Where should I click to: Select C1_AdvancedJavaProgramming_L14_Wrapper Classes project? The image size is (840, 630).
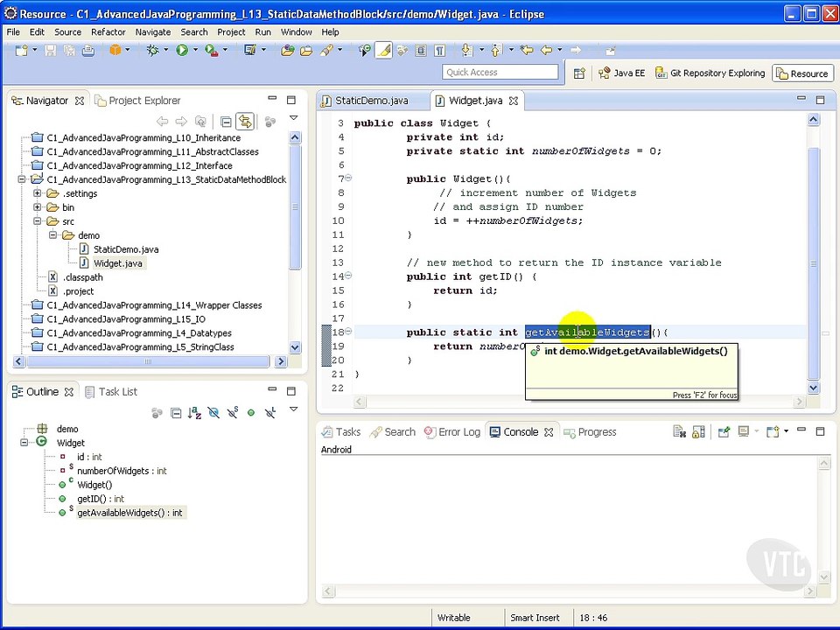click(x=154, y=304)
